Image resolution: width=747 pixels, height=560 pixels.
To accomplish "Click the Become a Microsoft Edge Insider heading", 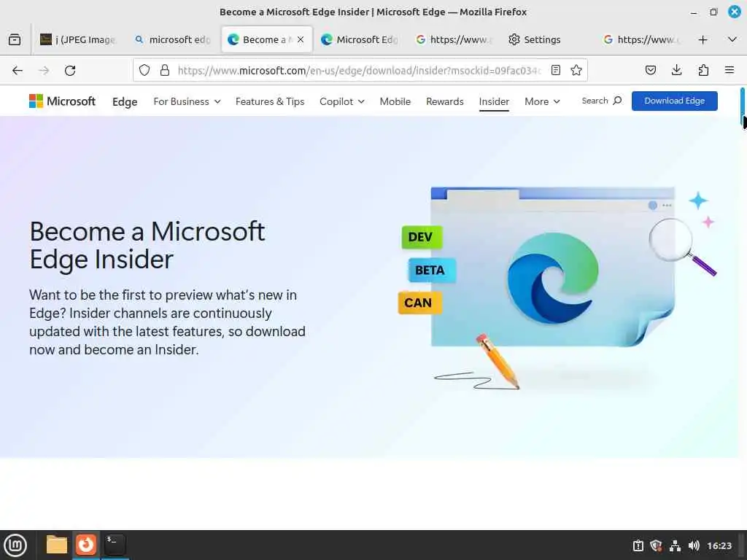I will coord(147,245).
